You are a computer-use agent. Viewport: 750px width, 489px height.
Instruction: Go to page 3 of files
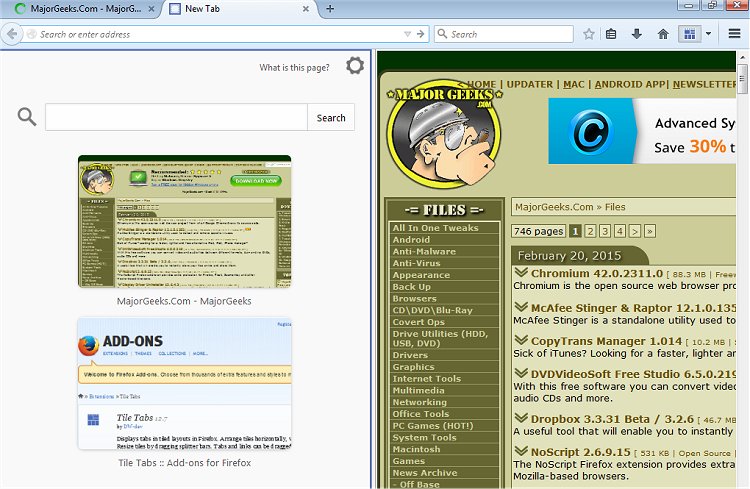pyautogui.click(x=605, y=232)
